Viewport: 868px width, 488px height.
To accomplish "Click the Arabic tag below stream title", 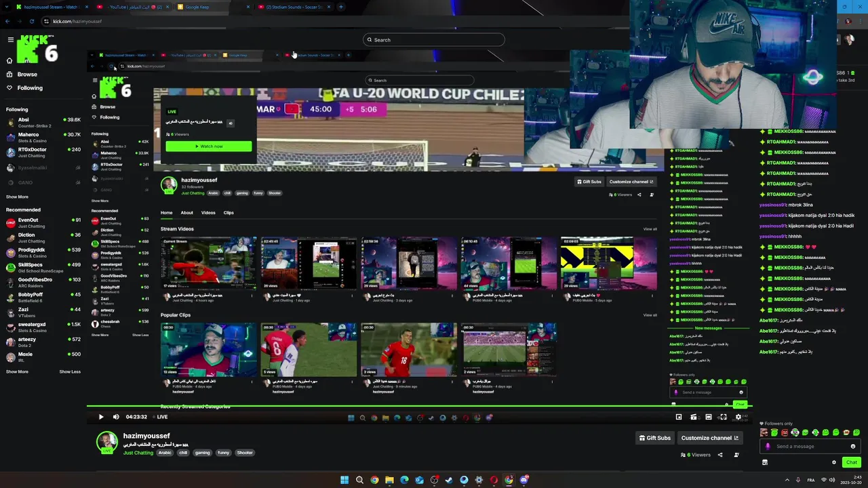I will point(165,453).
